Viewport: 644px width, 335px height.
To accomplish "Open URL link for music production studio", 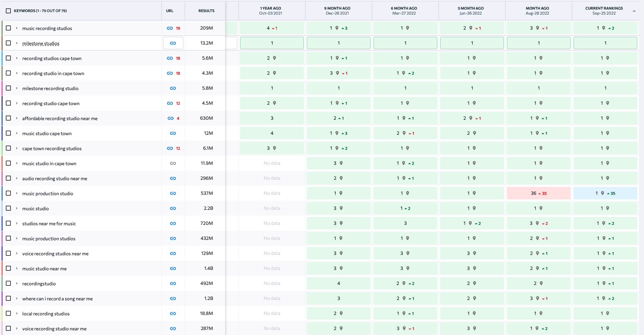I will click(173, 194).
